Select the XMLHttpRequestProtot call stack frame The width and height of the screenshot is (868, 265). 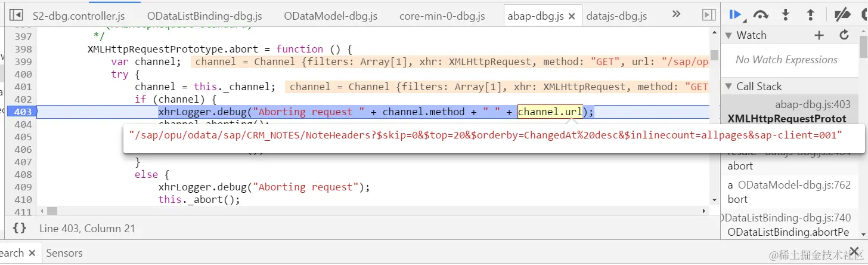click(790, 112)
